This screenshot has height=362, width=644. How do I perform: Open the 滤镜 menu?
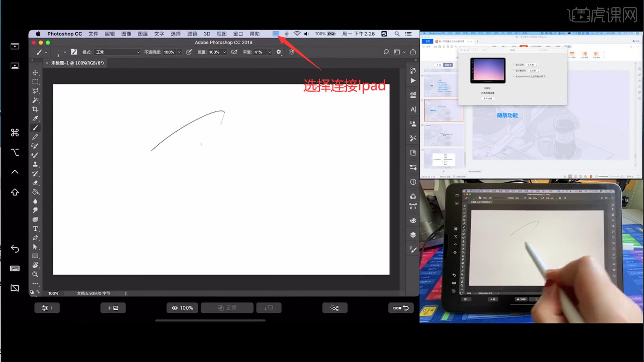pos(192,34)
